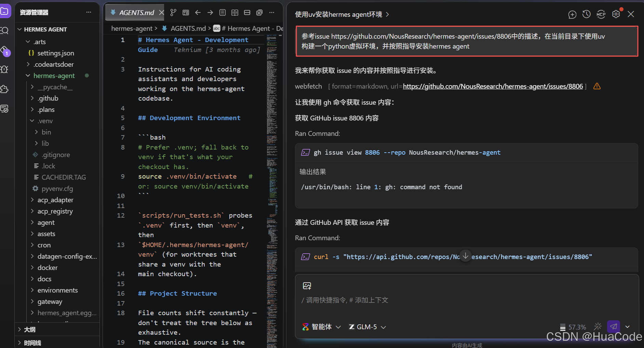The width and height of the screenshot is (644, 348).
Task: Open the GLM-5 model dropdown
Action: click(367, 327)
